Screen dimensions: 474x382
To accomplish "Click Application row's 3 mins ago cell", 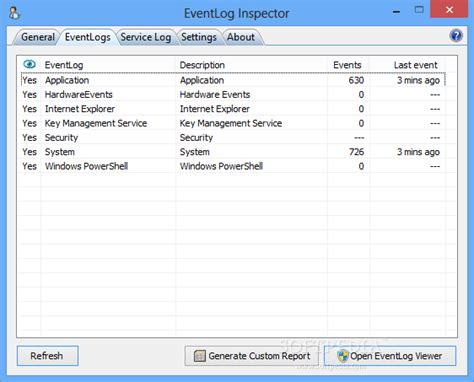I will click(x=418, y=80).
